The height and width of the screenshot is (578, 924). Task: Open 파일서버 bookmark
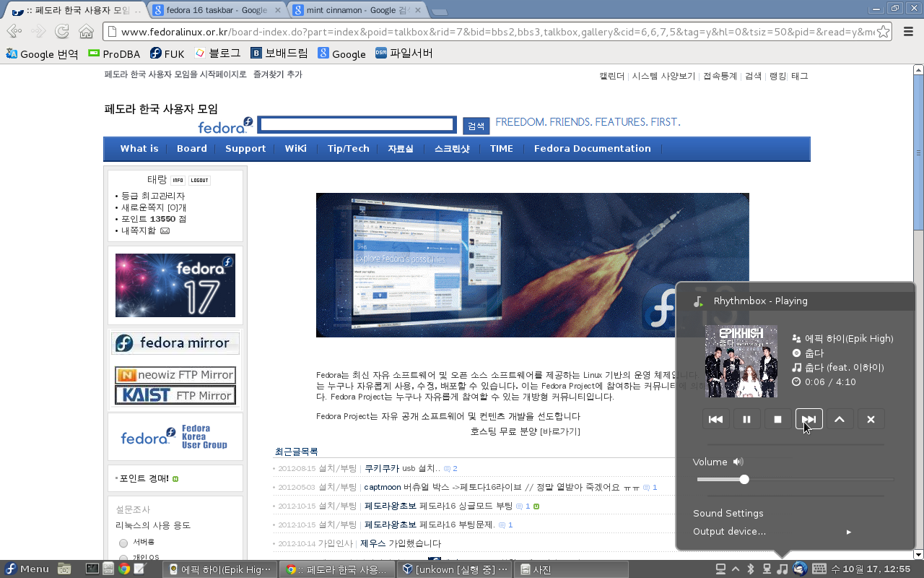pyautogui.click(x=404, y=53)
